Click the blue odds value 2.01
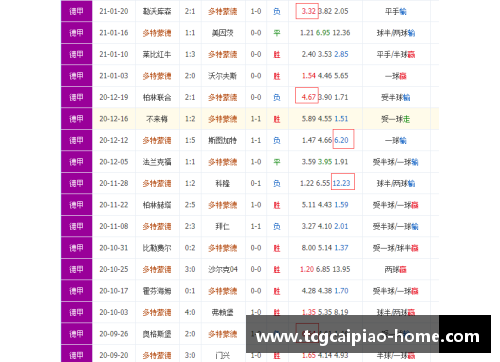This screenshot has height=362, width=500. pyautogui.click(x=341, y=226)
